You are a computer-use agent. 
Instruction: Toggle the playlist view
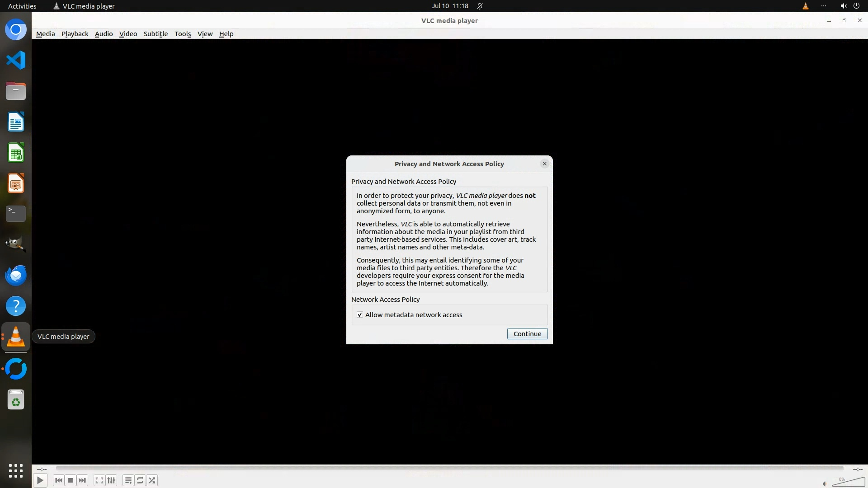click(x=128, y=480)
